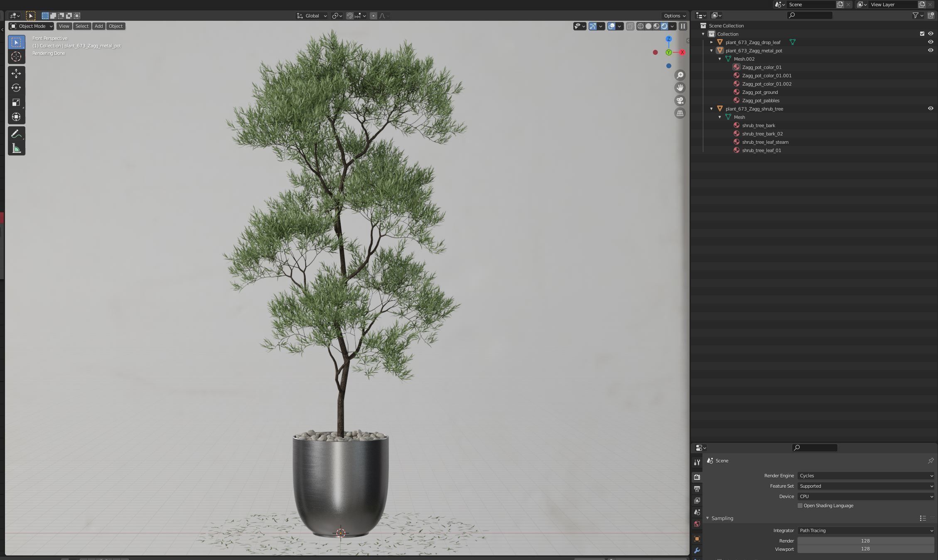Pin the Scene properties context
The height and width of the screenshot is (560, 938).
[x=931, y=461]
